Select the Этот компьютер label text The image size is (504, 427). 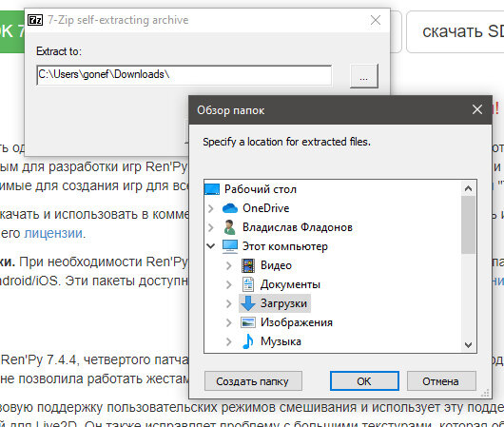[x=285, y=246]
